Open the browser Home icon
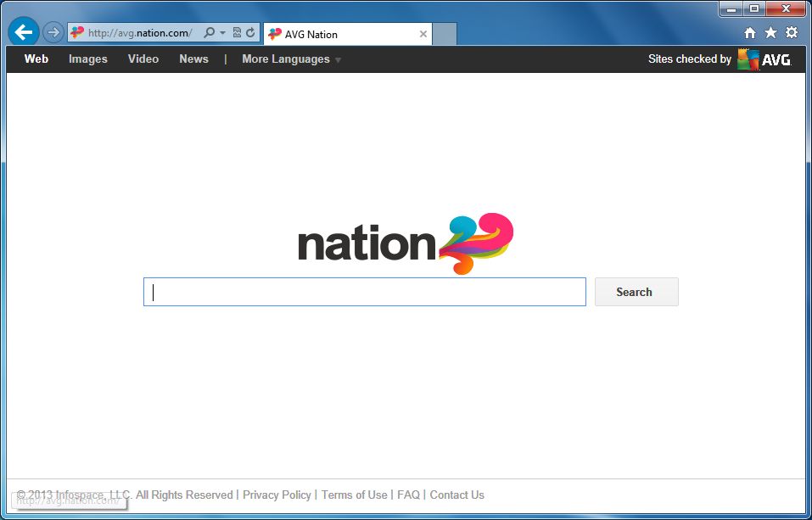The height and width of the screenshot is (520, 812). [x=750, y=33]
